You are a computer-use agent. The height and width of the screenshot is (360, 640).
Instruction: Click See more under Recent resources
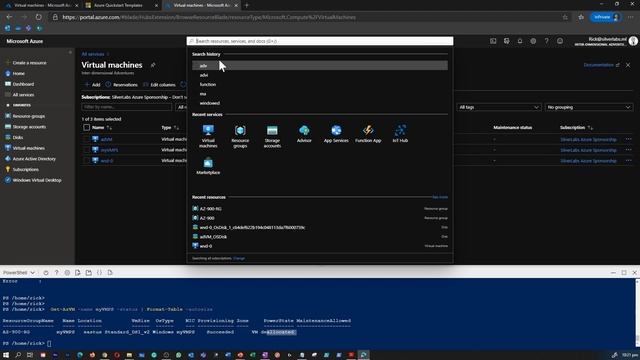click(x=440, y=198)
